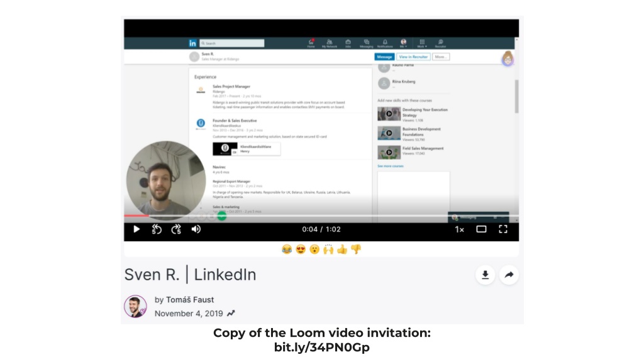Screen dimensions: 644x362
Task: Play the Business Development Foundations course thumbnail
Action: 389,133
